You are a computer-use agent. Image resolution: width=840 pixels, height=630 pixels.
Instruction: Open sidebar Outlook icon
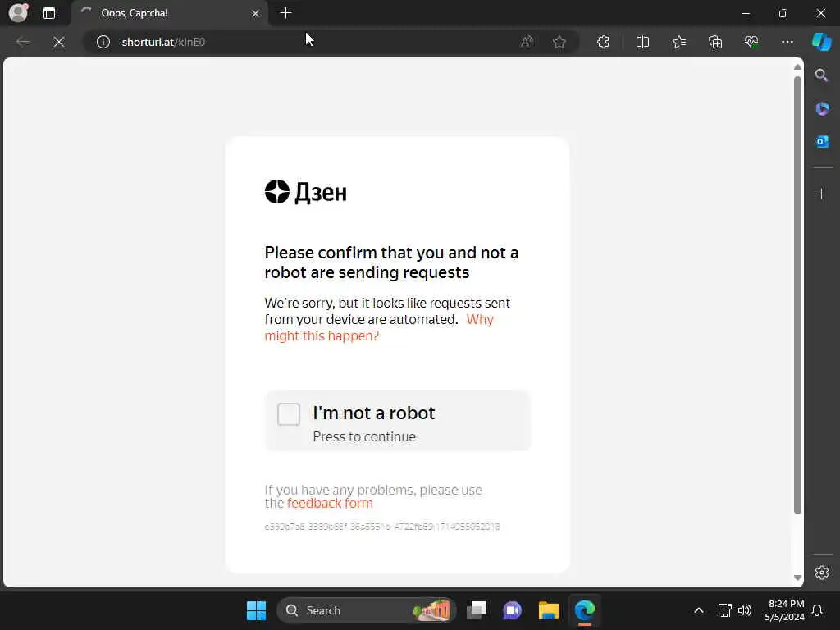822,141
